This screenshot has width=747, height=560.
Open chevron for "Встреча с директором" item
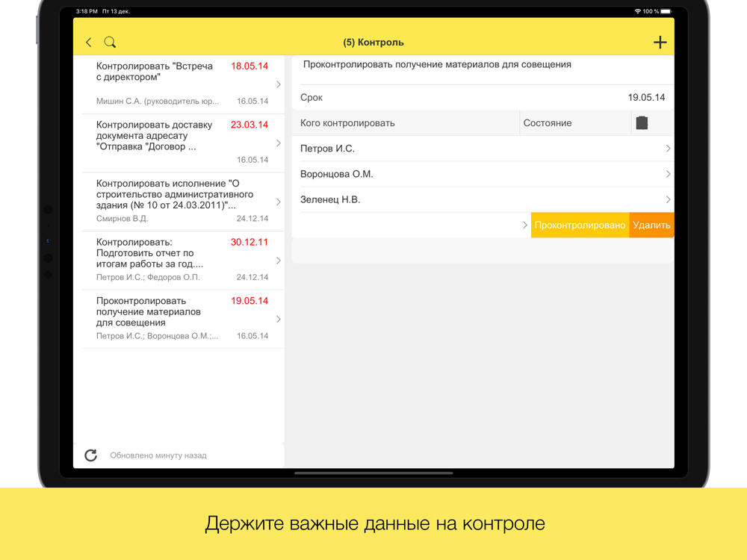click(x=279, y=84)
